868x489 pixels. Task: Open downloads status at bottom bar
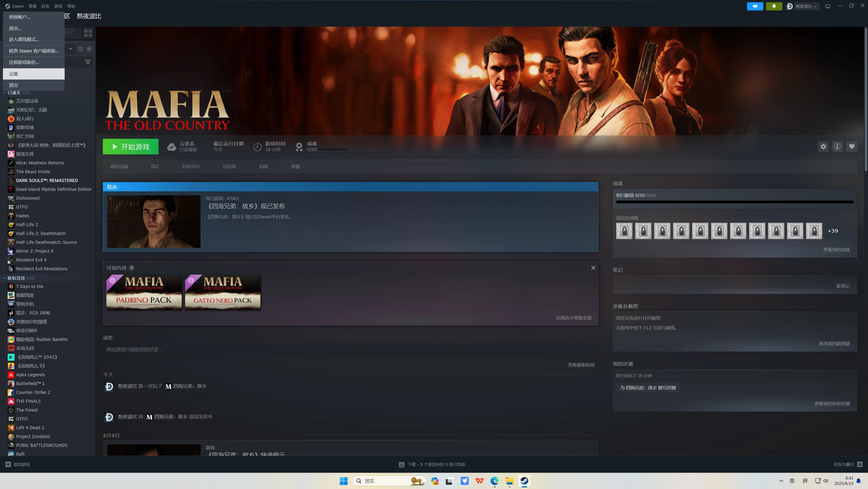[433, 465]
